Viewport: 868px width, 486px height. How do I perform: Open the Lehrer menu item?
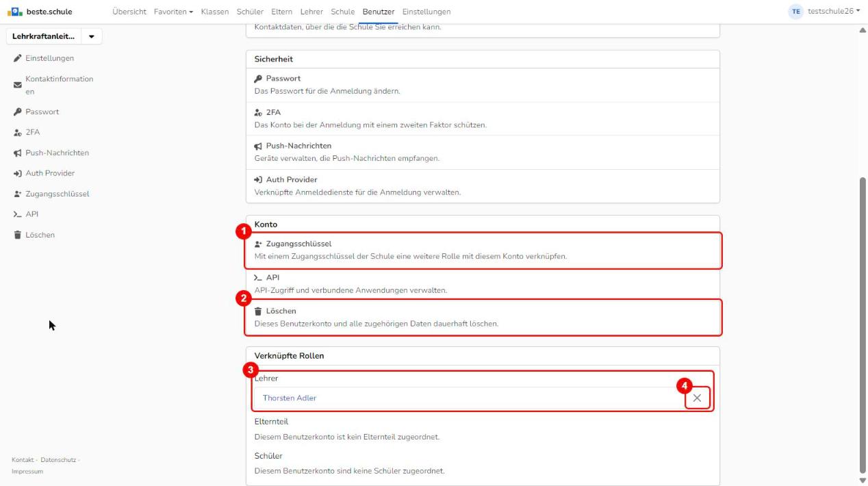click(311, 12)
